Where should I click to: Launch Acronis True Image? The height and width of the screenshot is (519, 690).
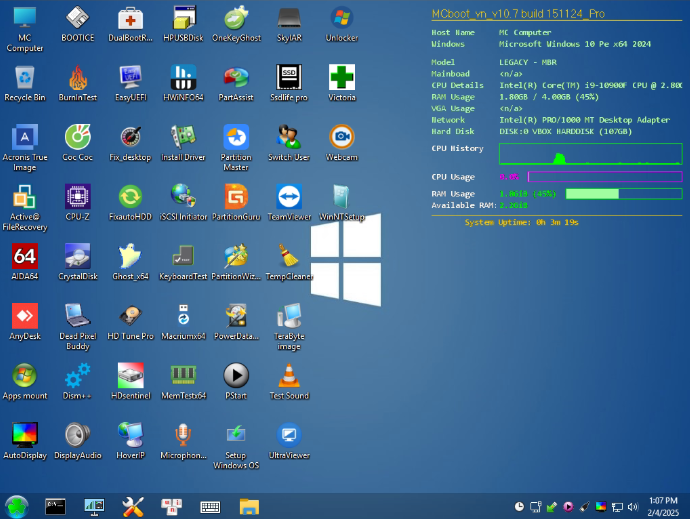click(x=25, y=148)
